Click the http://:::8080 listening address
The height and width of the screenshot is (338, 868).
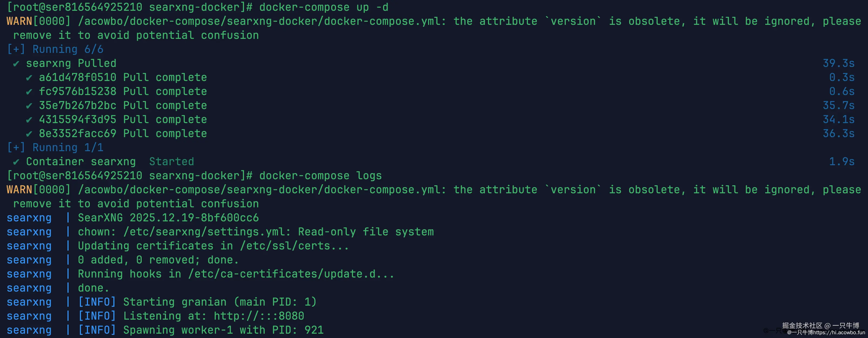pos(259,316)
